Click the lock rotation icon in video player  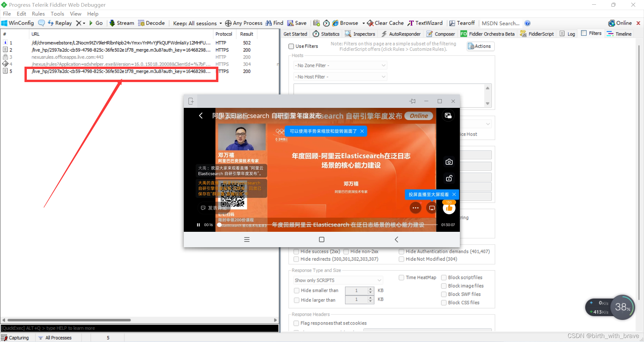(x=449, y=178)
